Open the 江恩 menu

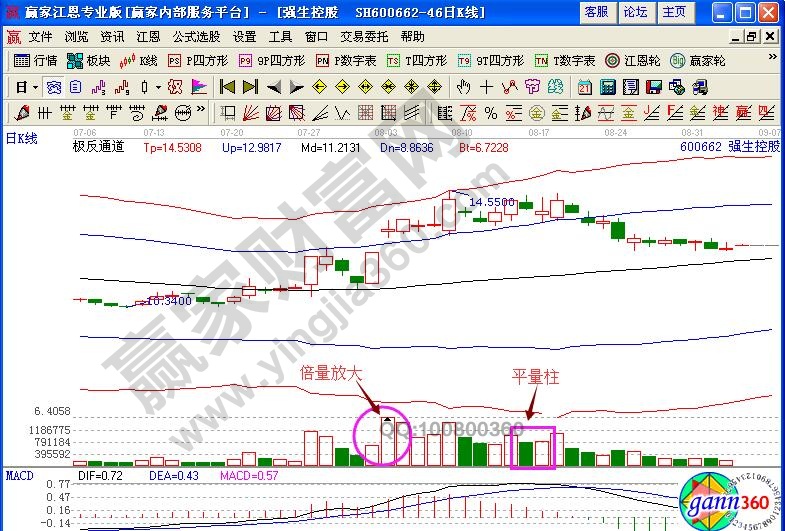pos(147,36)
